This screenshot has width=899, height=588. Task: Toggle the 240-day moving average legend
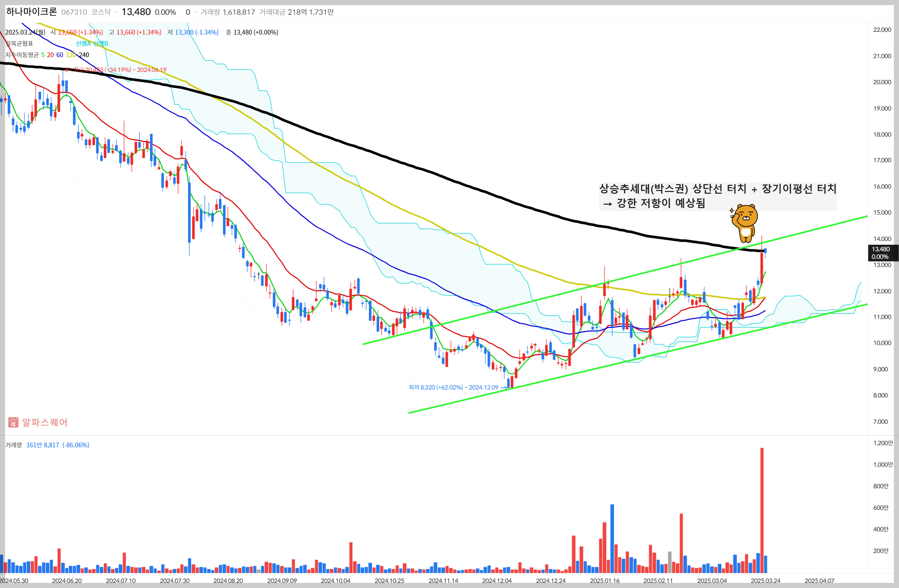coord(84,55)
